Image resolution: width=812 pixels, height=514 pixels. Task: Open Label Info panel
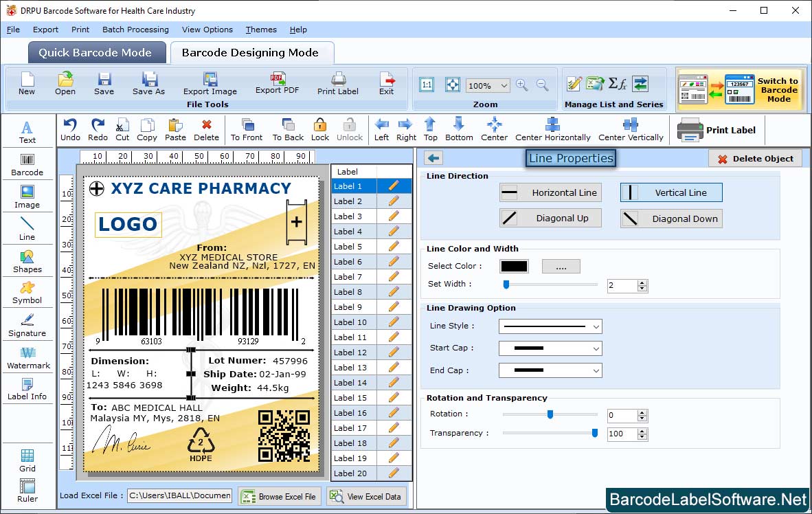[27, 389]
